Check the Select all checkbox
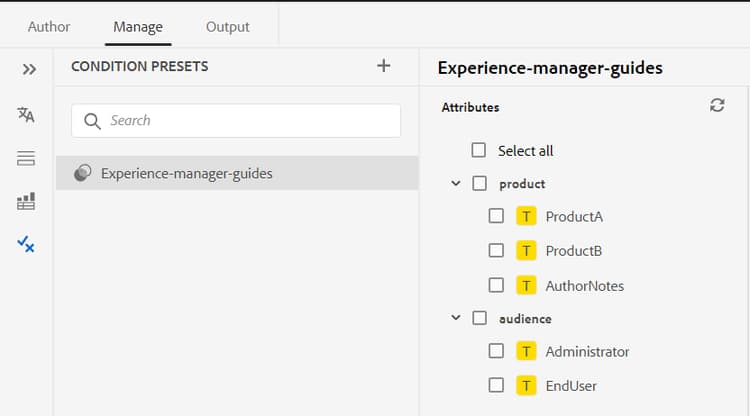The height and width of the screenshot is (416, 750). tap(479, 151)
